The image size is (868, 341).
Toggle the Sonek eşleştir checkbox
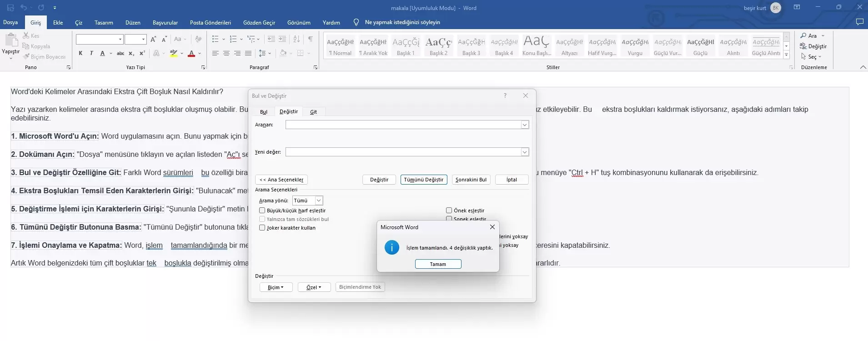coord(449,219)
